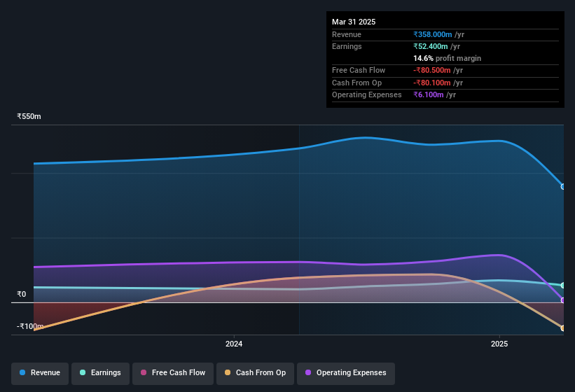Screen dimensions: 575x392
Task: Toggle the Operating Expenses legend button
Action: (x=345, y=373)
